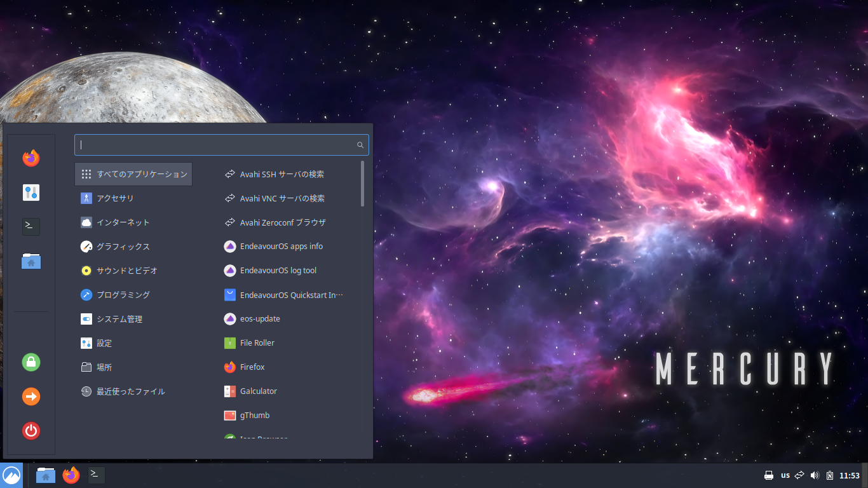Open the printer tray icon

(769, 475)
